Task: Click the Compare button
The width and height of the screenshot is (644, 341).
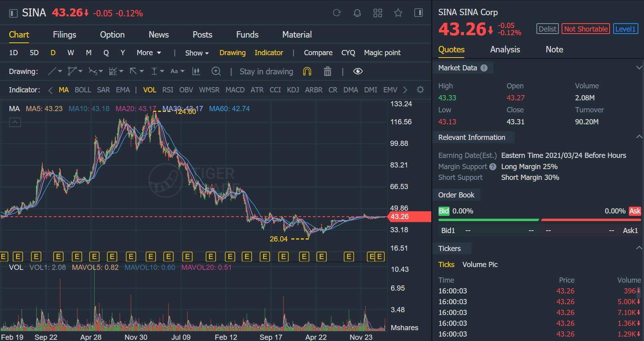Action: [318, 53]
